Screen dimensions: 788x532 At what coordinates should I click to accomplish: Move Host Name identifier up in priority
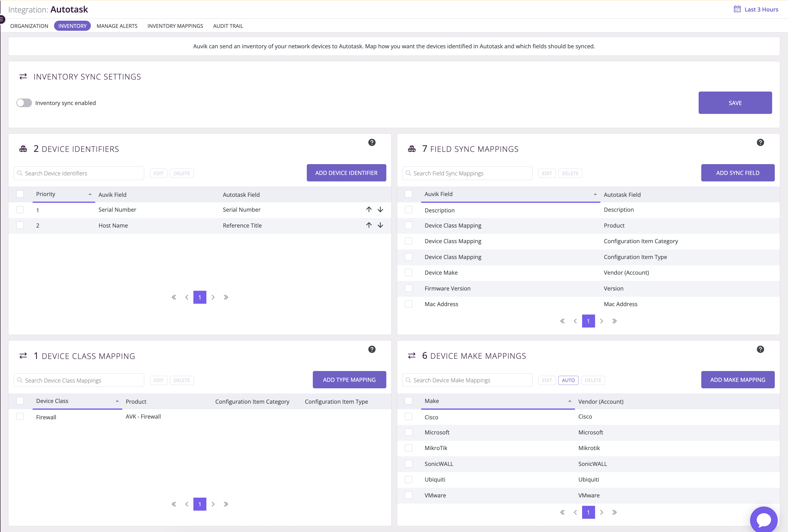pyautogui.click(x=369, y=225)
